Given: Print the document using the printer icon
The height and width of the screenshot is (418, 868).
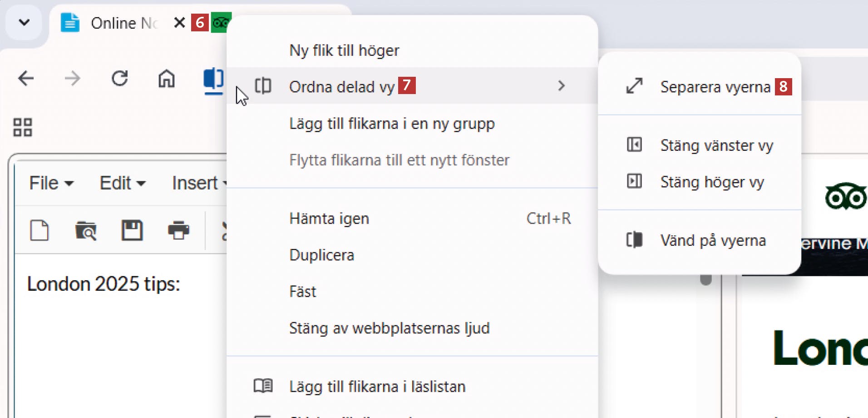Looking at the screenshot, I should (178, 230).
